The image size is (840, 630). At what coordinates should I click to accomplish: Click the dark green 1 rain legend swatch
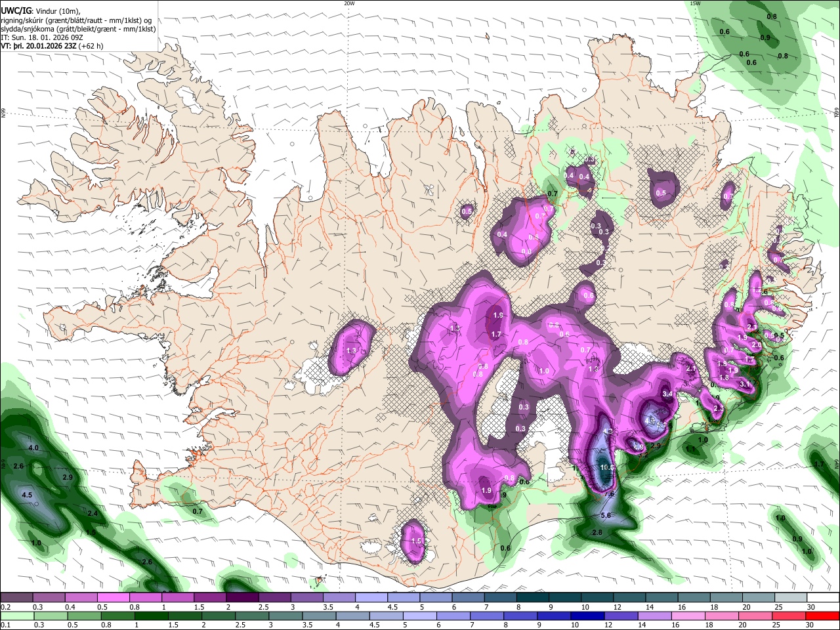[152, 616]
